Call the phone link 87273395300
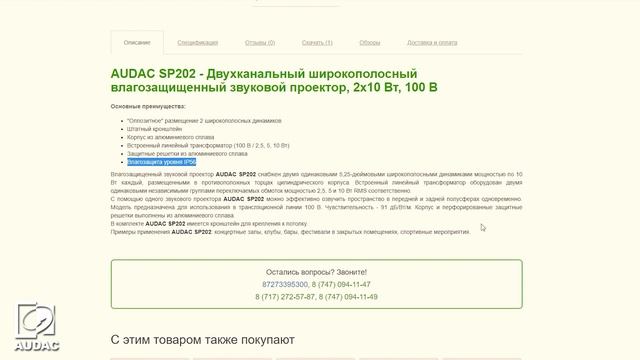Viewport: 640px width, 360px height. (x=285, y=284)
